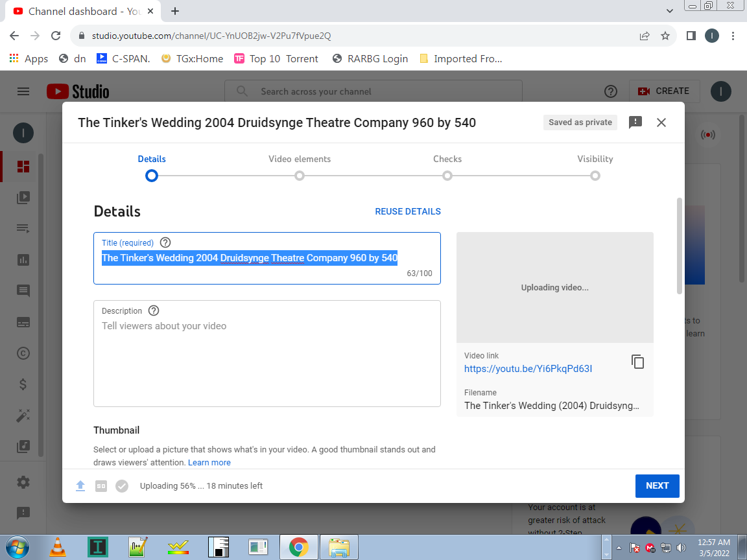747x560 pixels.
Task: Open the Learn more thumbnail link
Action: (209, 462)
